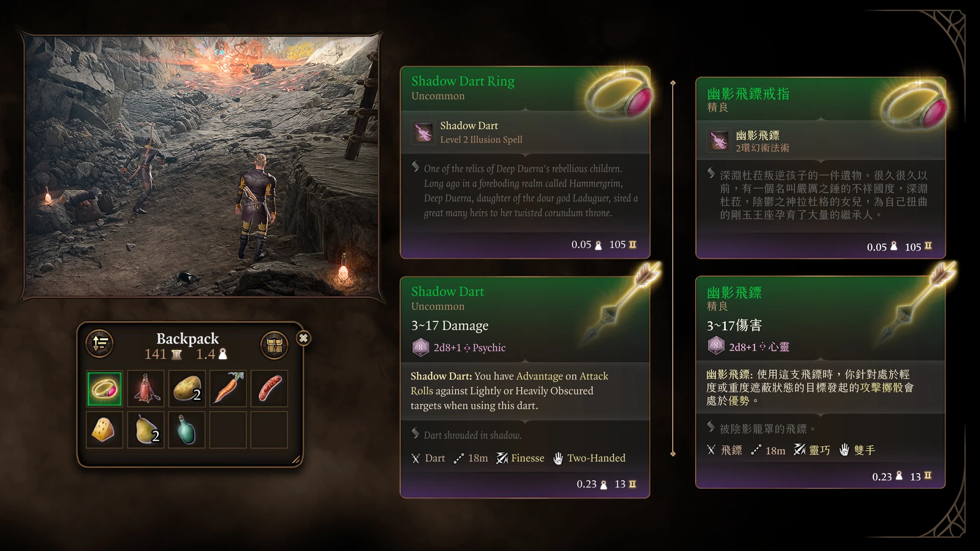Image resolution: width=980 pixels, height=551 pixels.
Task: Click the Shadow Dart spell icon
Action: tap(423, 133)
